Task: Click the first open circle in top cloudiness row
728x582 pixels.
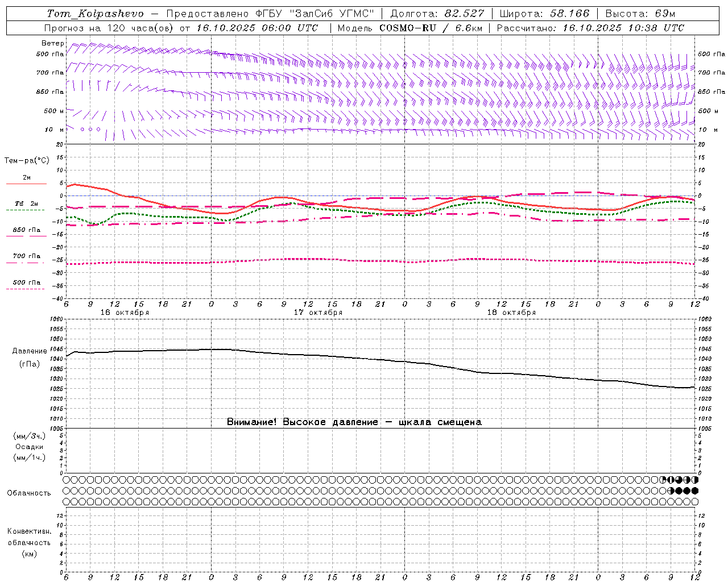Action: pos(67,480)
